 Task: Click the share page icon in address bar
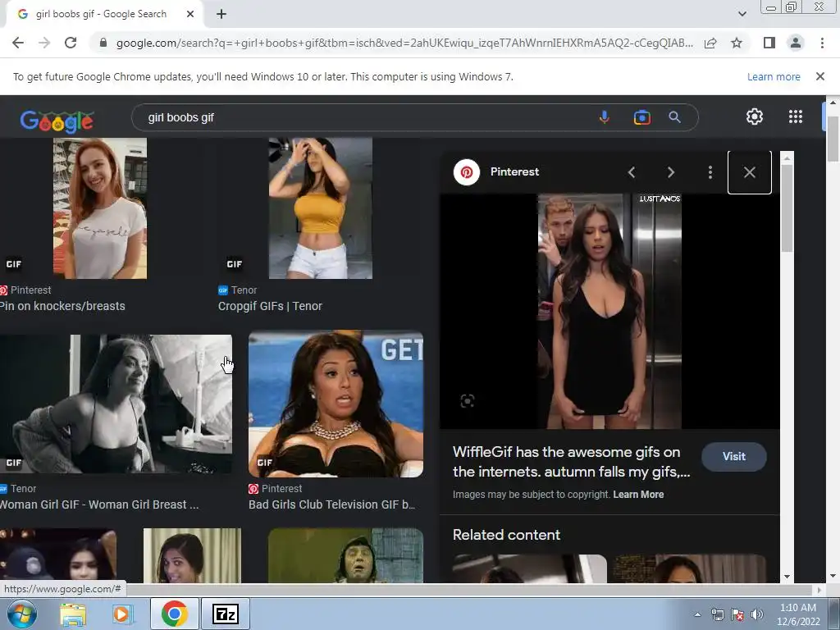pos(710,43)
